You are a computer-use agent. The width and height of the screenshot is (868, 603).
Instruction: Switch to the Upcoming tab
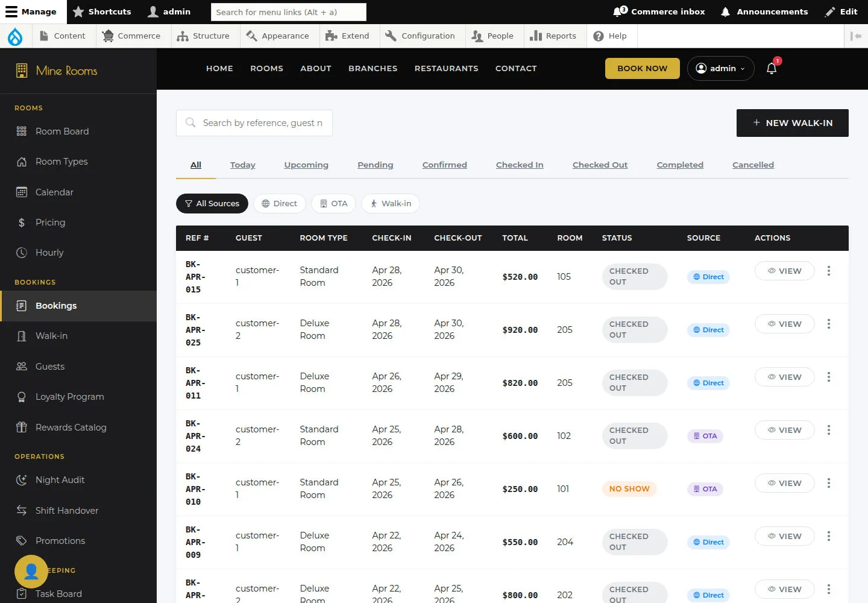tap(306, 165)
